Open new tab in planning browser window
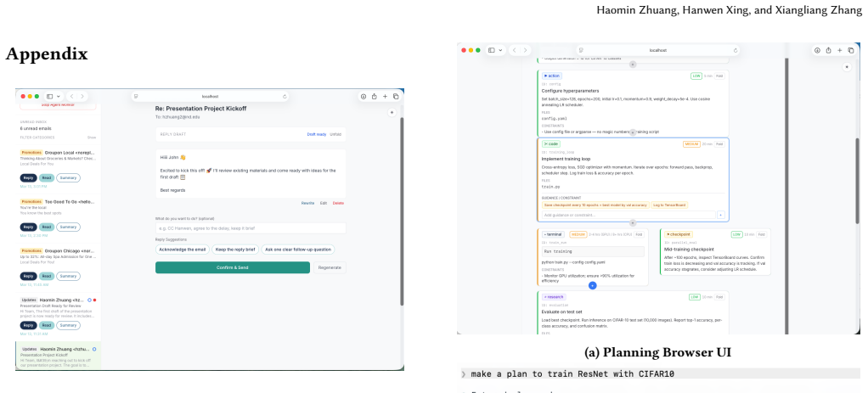The height and width of the screenshot is (393, 868). pos(839,50)
